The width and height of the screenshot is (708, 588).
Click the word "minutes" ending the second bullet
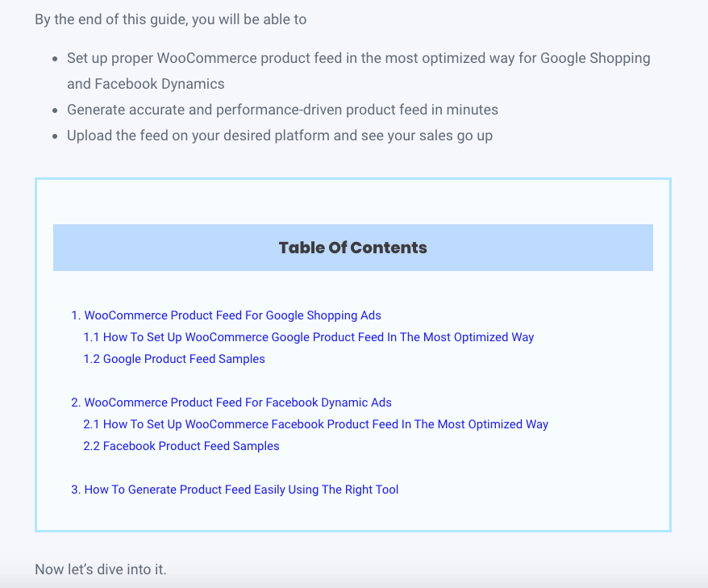click(472, 110)
